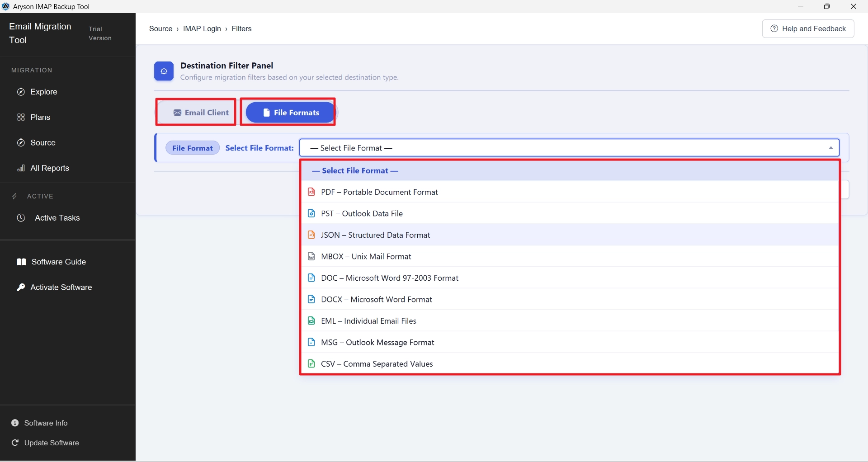Viewport: 868px width, 462px height.
Task: Click the Software Guide book icon
Action: pos(21,262)
